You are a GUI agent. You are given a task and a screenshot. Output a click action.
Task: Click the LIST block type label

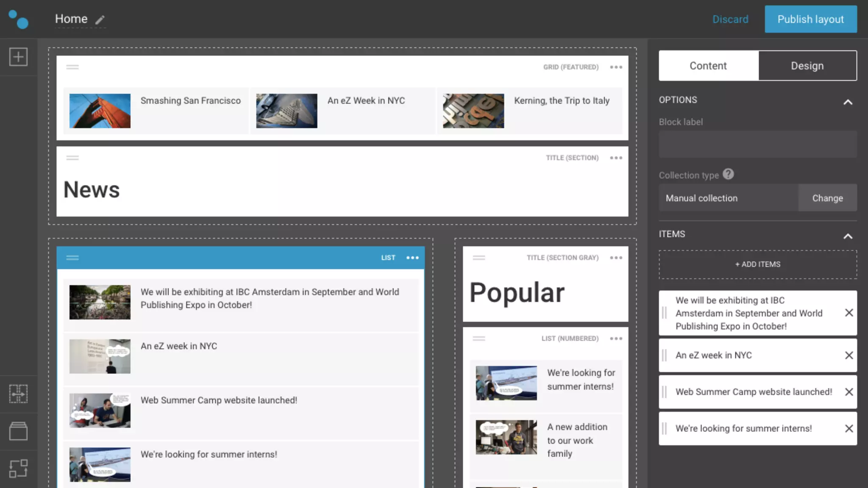pyautogui.click(x=388, y=258)
